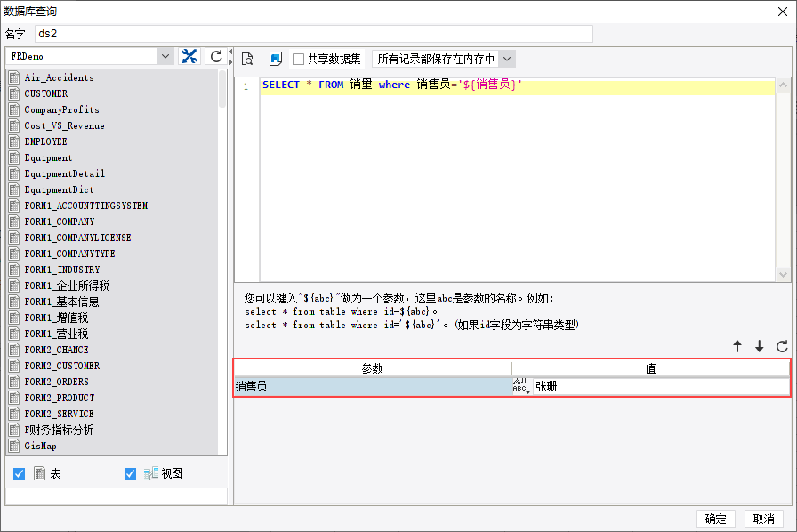Select the FORM1_COMPANYTYPE table
The image size is (797, 532).
[69, 254]
